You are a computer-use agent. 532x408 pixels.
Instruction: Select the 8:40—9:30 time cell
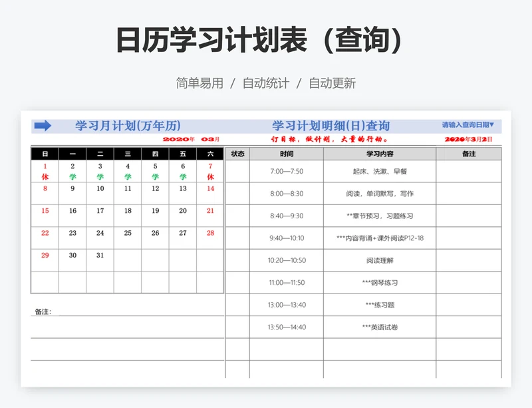coord(287,216)
